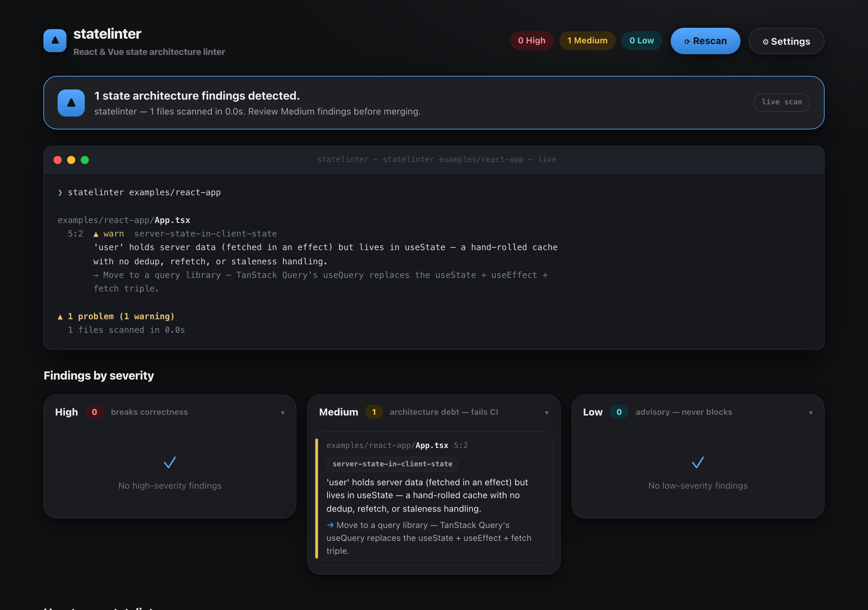Screen dimensions: 868x610
Task: Click '1 files scanned in 0.0s' terminal line
Action: tap(126, 330)
